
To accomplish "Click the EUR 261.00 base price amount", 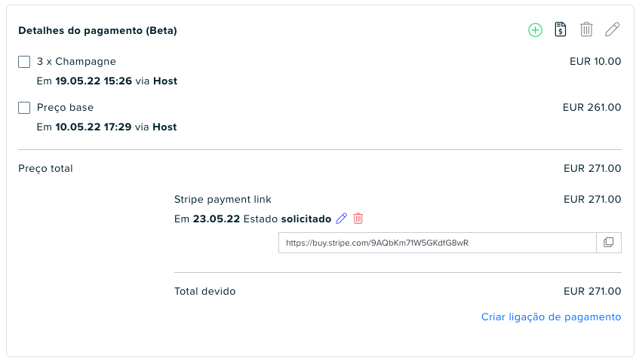I will [x=591, y=108].
